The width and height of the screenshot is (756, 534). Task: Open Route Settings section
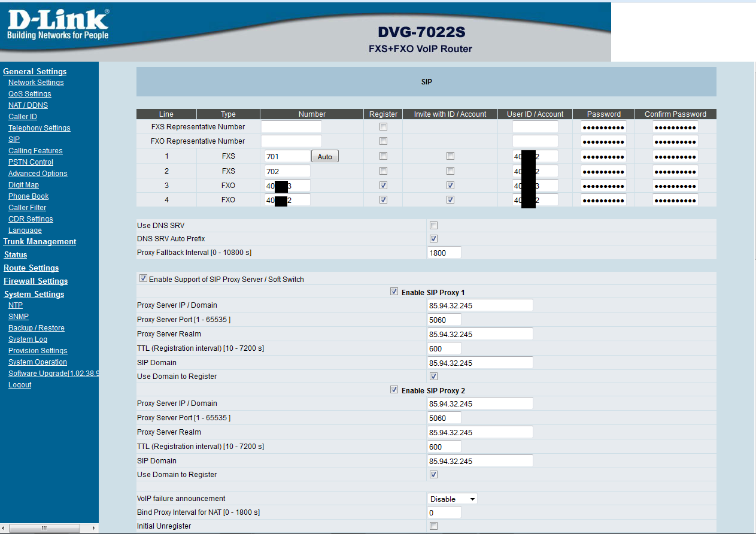pos(31,268)
